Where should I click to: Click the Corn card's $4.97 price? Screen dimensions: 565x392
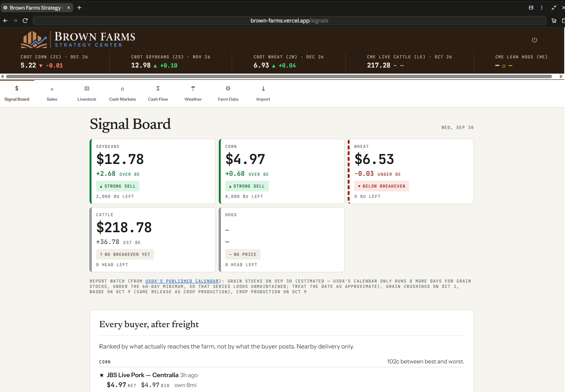(x=245, y=159)
